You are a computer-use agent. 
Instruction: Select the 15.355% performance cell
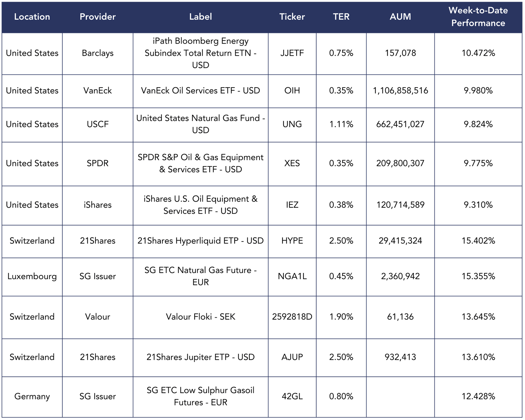[478, 276]
